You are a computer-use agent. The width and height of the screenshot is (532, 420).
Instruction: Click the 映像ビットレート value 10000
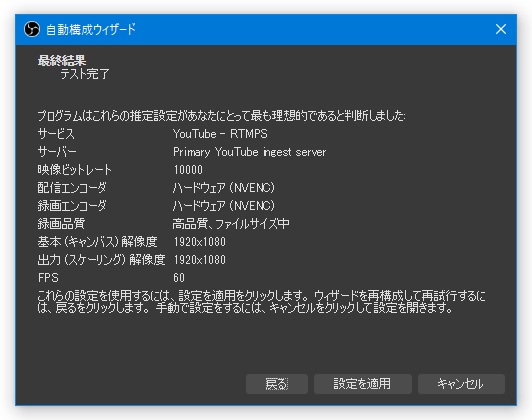[x=188, y=170]
